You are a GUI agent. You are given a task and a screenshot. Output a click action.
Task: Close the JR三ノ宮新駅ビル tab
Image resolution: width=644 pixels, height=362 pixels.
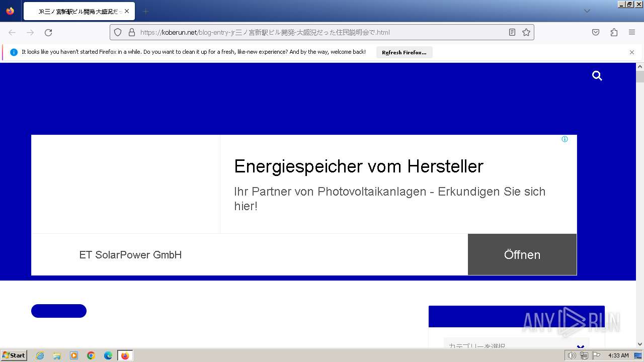(126, 11)
